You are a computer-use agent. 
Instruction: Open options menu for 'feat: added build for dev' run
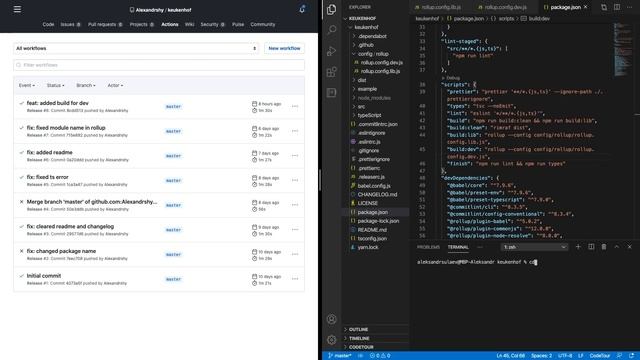coord(295,106)
